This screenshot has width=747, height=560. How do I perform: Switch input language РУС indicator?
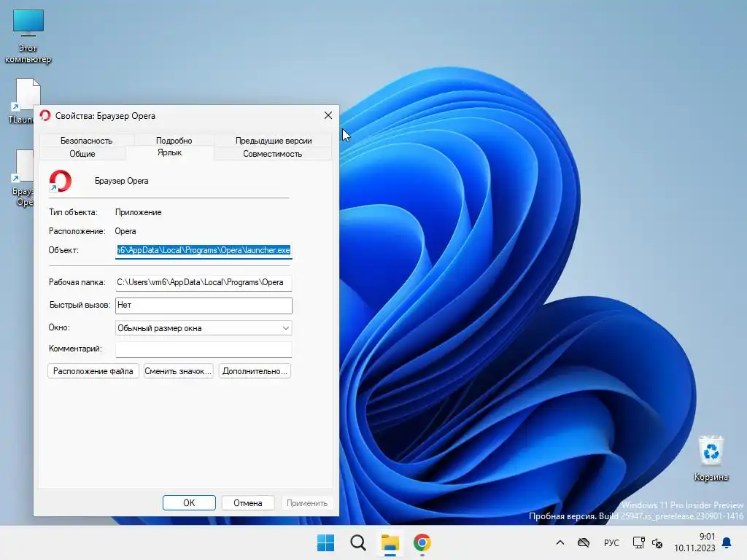pyautogui.click(x=611, y=542)
